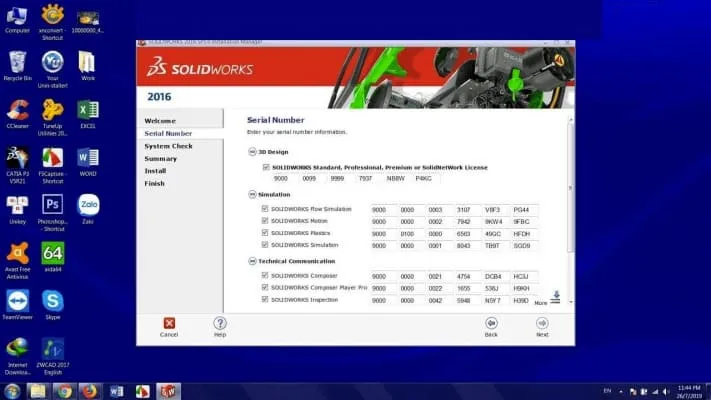This screenshot has width=711, height=400.
Task: Click last serial field of Flow Simulation
Action: coord(525,210)
